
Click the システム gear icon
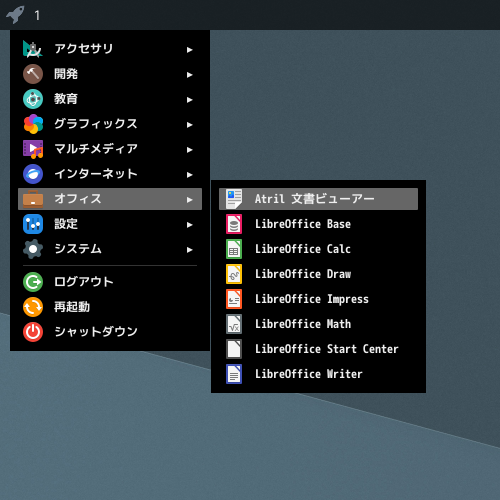(33, 249)
